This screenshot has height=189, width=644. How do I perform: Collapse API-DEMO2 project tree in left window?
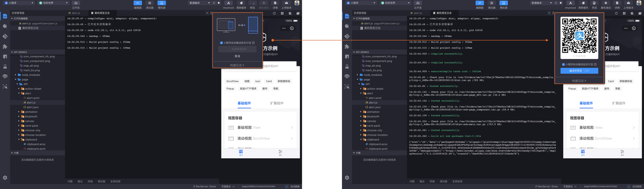click(38, 52)
